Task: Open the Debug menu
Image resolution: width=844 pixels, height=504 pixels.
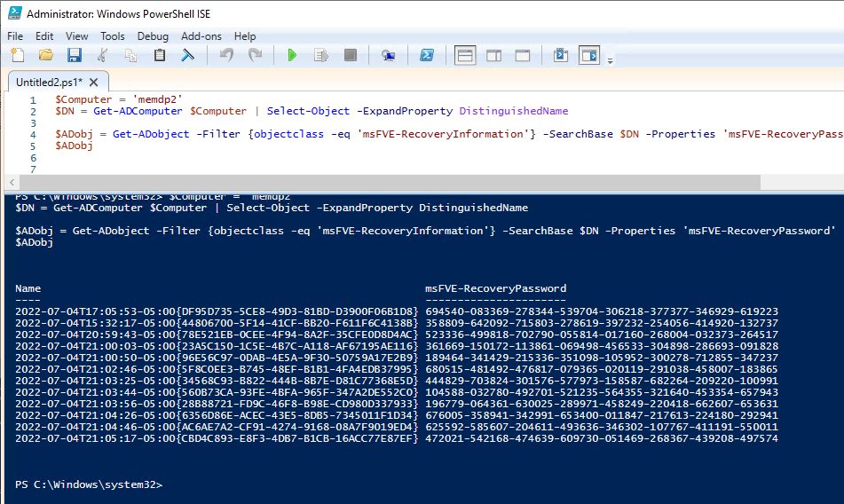Action: pyautogui.click(x=153, y=36)
